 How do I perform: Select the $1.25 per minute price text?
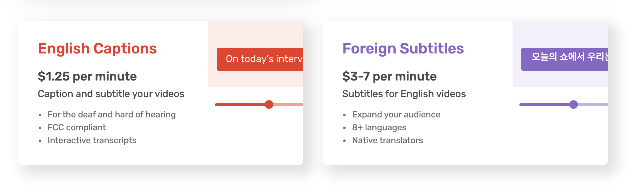click(87, 76)
